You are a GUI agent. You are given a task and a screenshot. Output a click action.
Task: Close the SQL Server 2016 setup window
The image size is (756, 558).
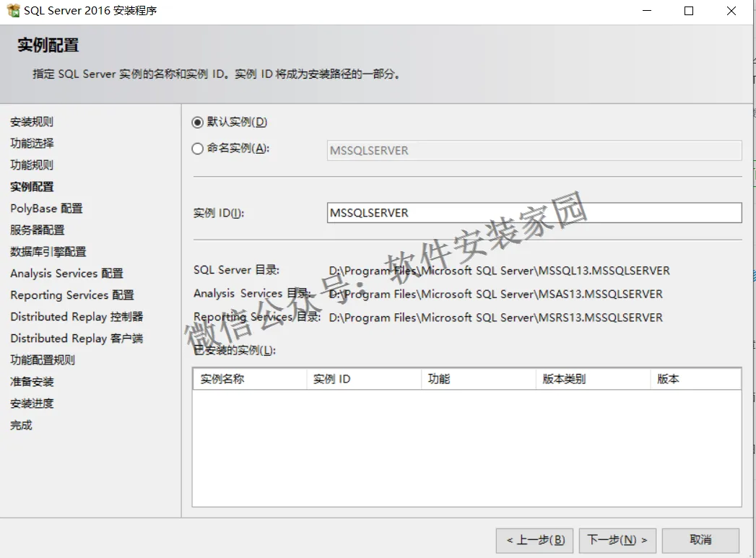731,11
